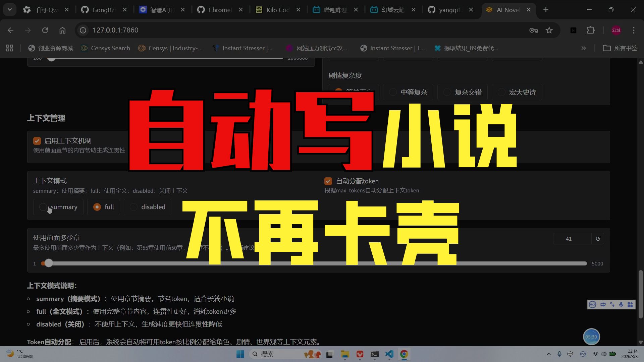Image resolution: width=644 pixels, height=362 pixels.
Task: Open the browser extensions puzzle icon
Action: pos(591,30)
